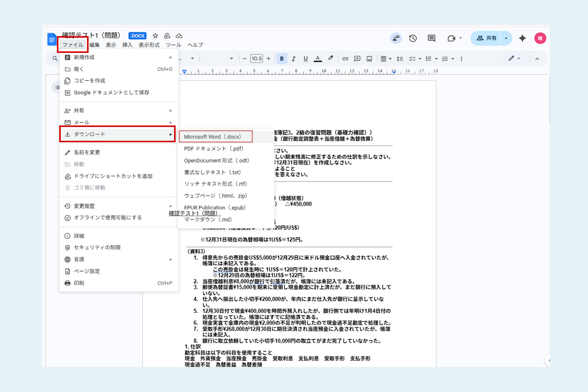The width and height of the screenshot is (588, 392).
Task: Select PDF ドキュメント (.pdf) download option
Action: point(214,149)
